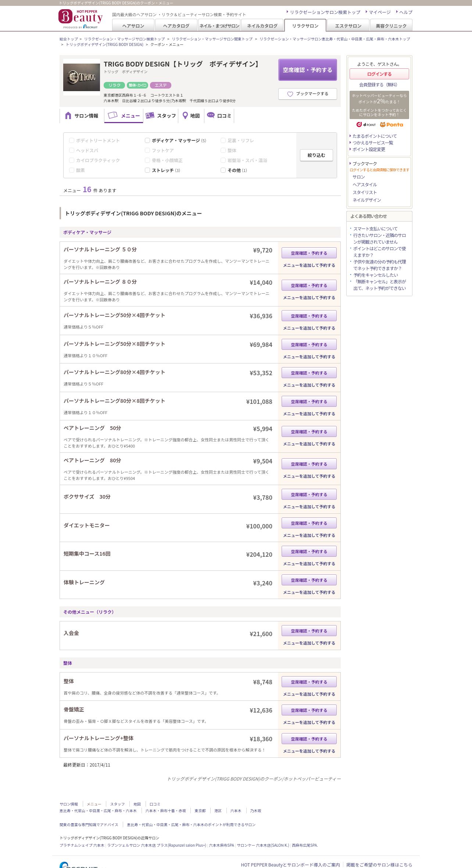Open the ネイル・まつげサロン tab

pyautogui.click(x=219, y=25)
